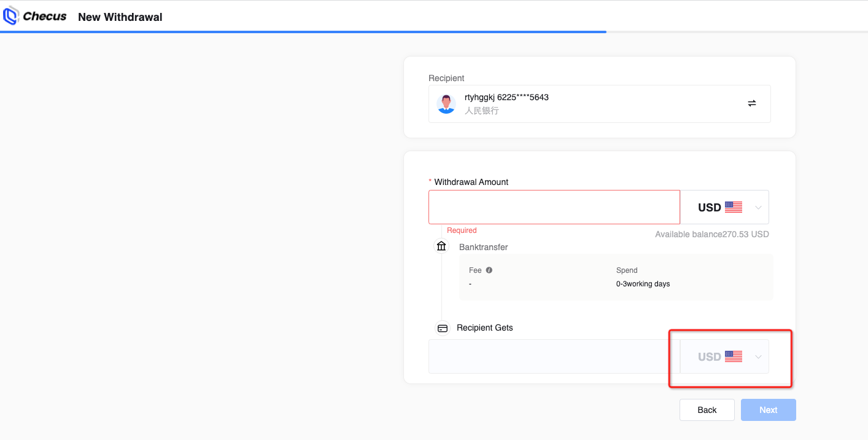Click the blue progress bar at top
Screen dimensions: 868x440
click(x=303, y=31)
